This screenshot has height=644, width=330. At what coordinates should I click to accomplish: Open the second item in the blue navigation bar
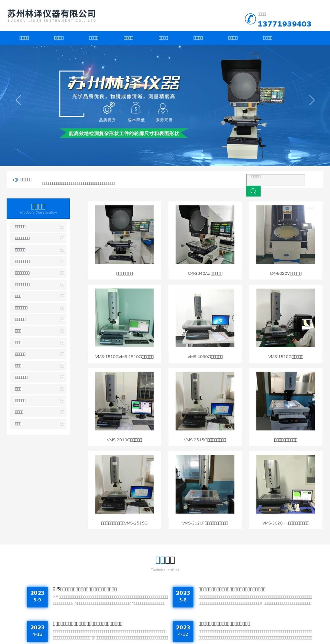pos(59,38)
